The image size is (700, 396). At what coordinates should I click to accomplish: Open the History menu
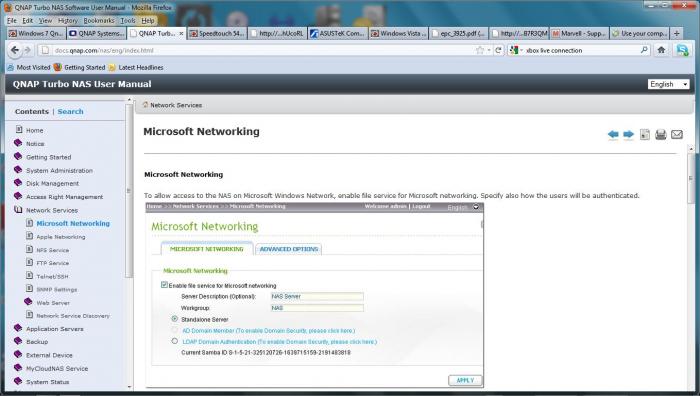[x=67, y=21]
